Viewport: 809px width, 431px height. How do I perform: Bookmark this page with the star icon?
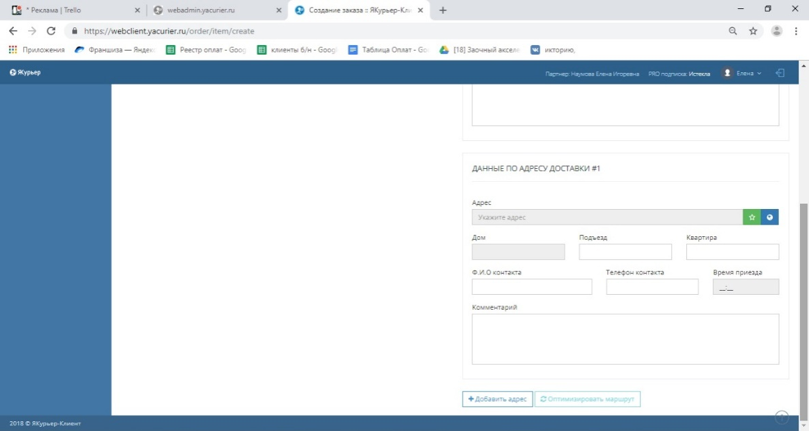[753, 31]
